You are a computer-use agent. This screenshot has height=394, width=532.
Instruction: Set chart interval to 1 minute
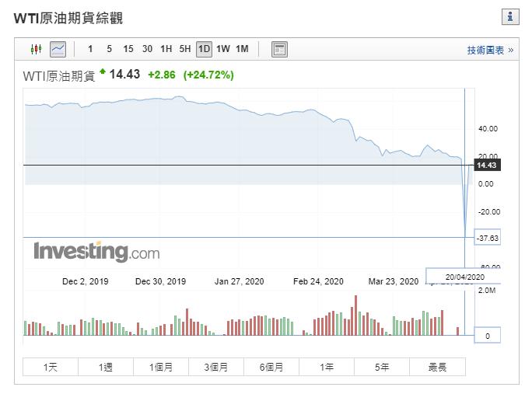click(90, 49)
